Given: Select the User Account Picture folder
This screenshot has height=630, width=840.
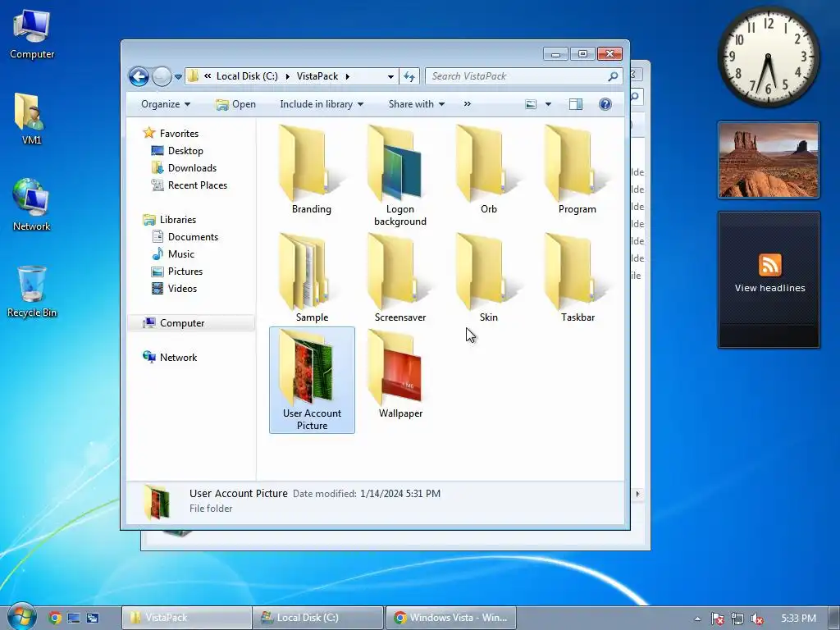Looking at the screenshot, I should click(312, 380).
